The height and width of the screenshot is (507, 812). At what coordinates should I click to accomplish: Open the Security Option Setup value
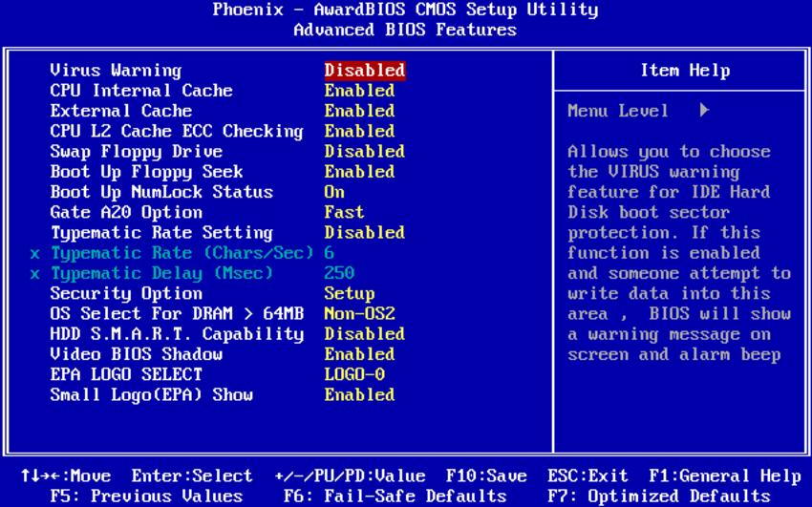349,293
